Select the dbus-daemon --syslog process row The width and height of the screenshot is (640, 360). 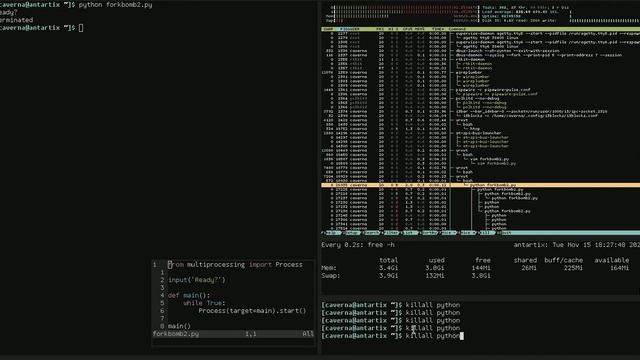click(480, 55)
